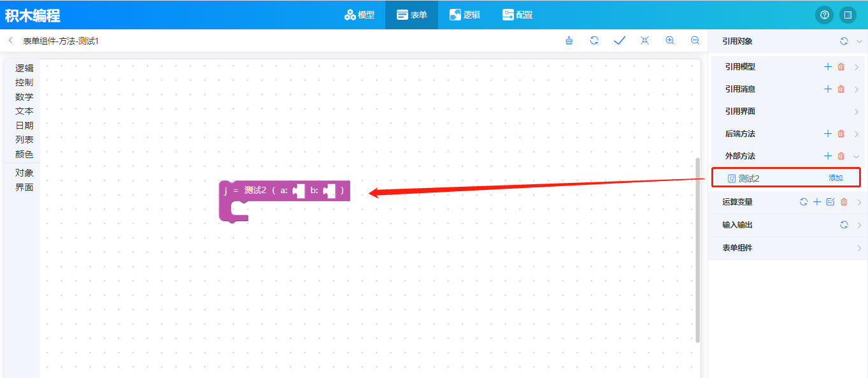This screenshot has width=868, height=378.
Task: Refresh the 引用对象 panel
Action: click(x=844, y=41)
